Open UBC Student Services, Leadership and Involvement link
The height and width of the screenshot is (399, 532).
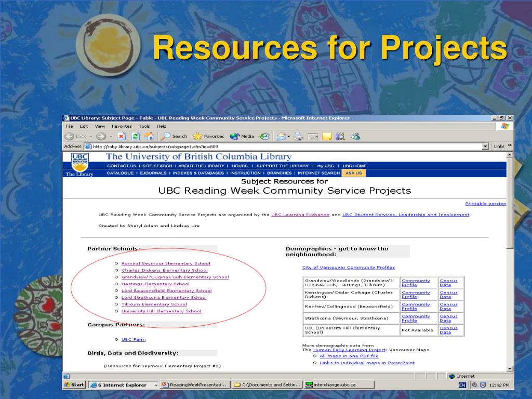pyautogui.click(x=406, y=215)
